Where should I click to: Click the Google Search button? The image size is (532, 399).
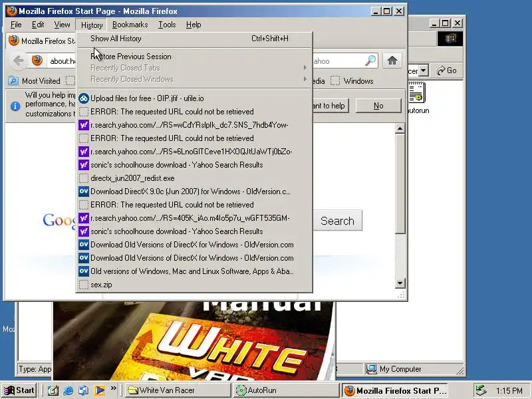[x=337, y=221]
